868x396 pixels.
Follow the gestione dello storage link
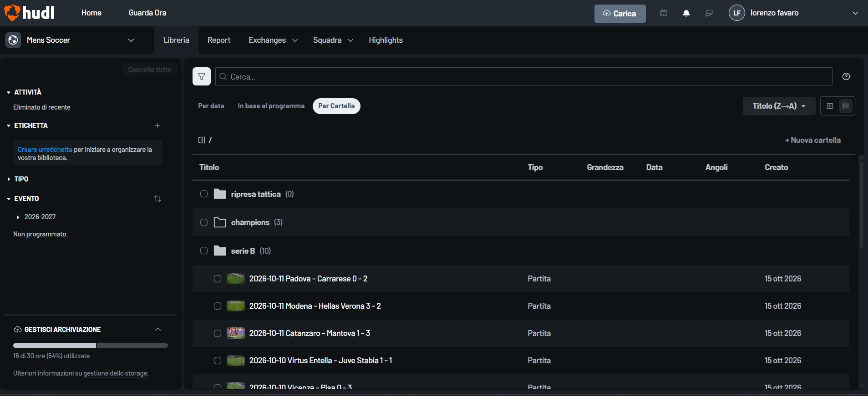click(x=116, y=373)
